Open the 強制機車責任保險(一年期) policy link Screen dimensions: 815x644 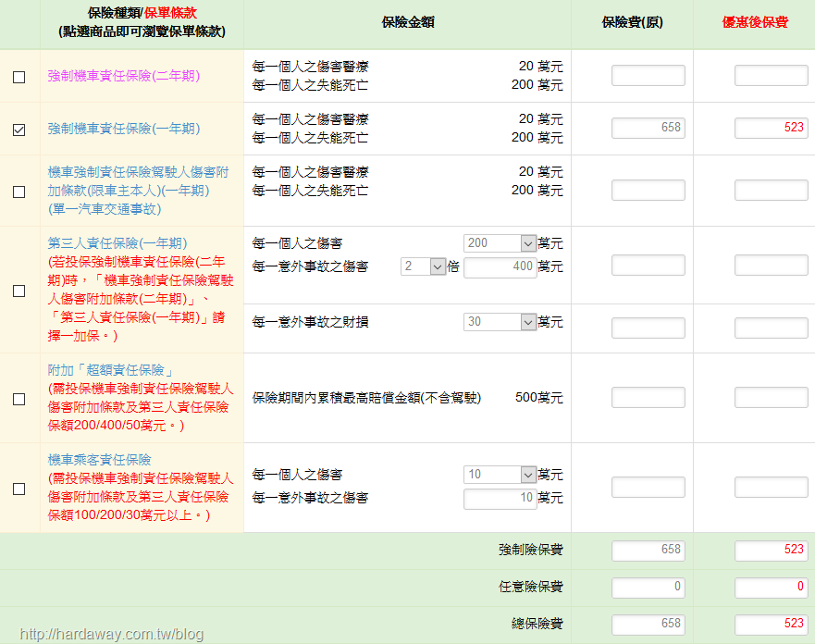[124, 129]
